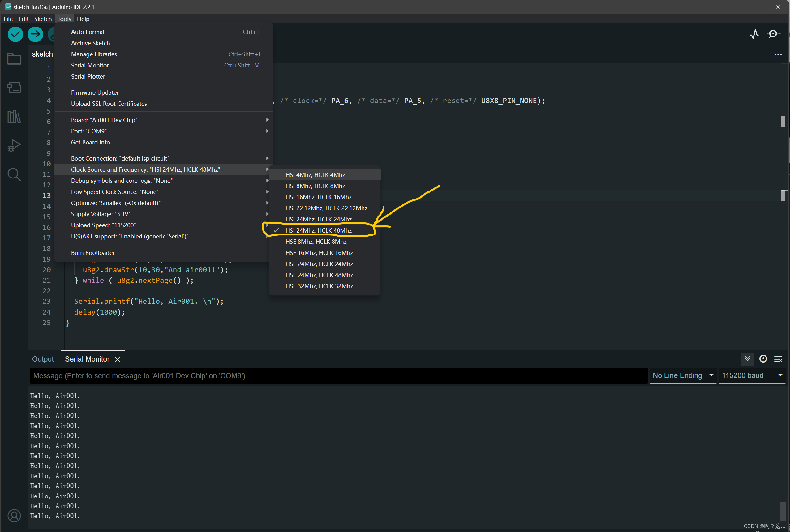Click the three-dot tab options icon
This screenshot has height=532, width=790.
click(x=778, y=54)
